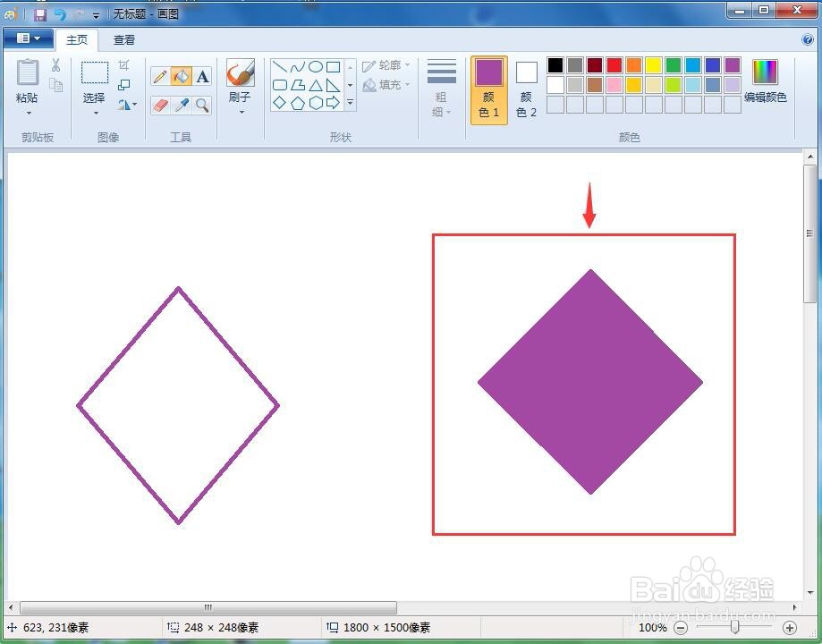822x644 pixels.
Task: Select the Fill with color bucket tool
Action: pyautogui.click(x=182, y=77)
